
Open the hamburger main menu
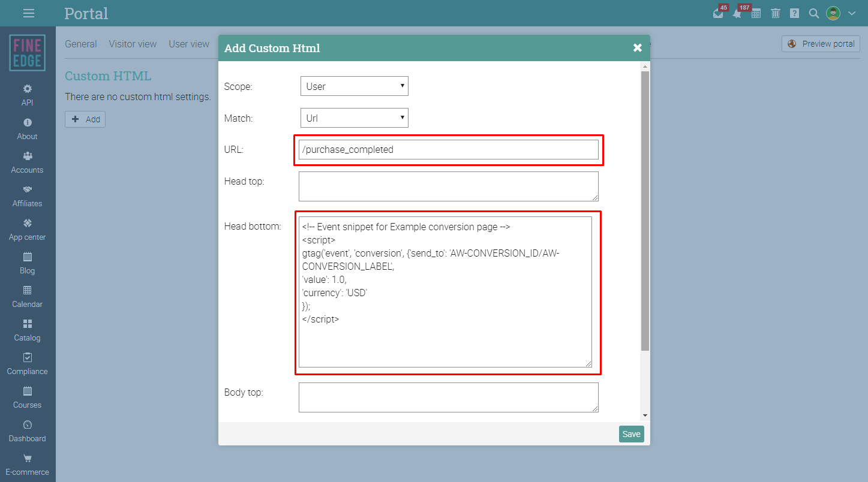pyautogui.click(x=28, y=13)
